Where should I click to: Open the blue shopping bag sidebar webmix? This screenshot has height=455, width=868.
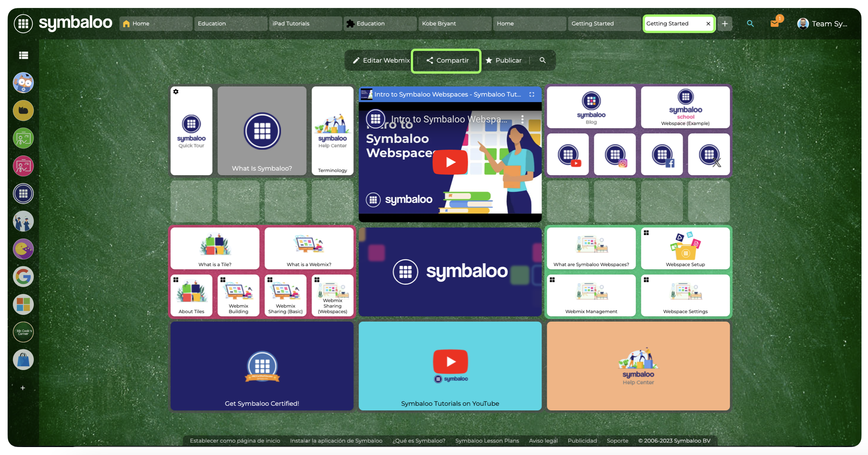click(23, 360)
